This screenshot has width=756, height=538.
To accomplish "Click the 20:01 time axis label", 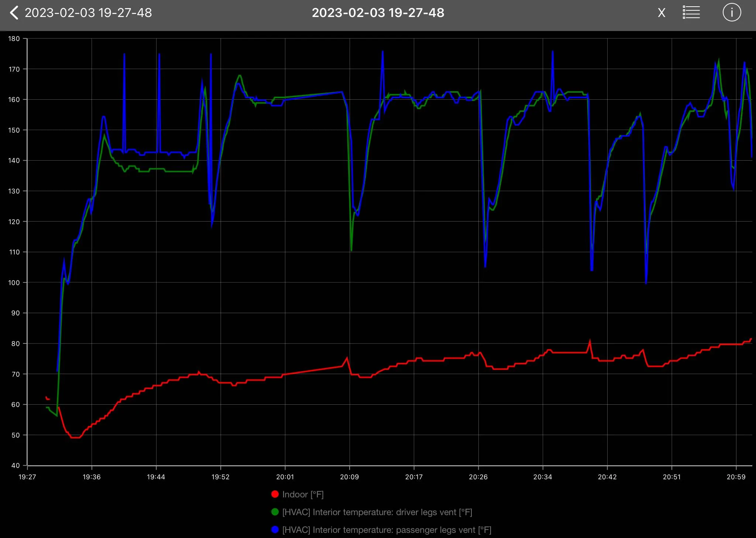I will point(285,477).
